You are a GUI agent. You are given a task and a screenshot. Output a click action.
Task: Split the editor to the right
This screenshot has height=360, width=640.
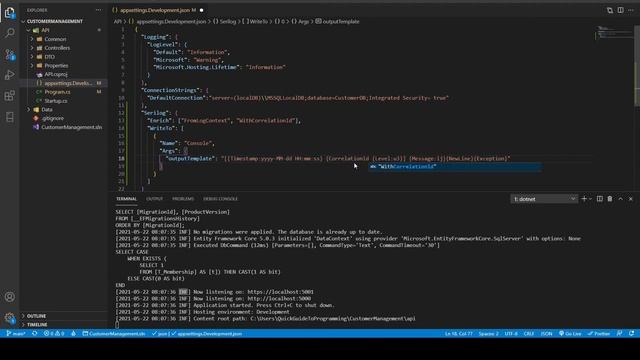(x=620, y=10)
